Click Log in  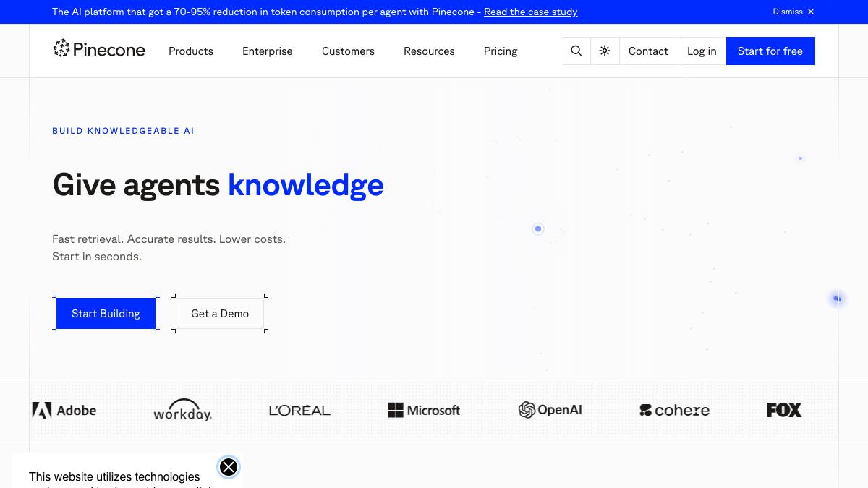pos(702,51)
